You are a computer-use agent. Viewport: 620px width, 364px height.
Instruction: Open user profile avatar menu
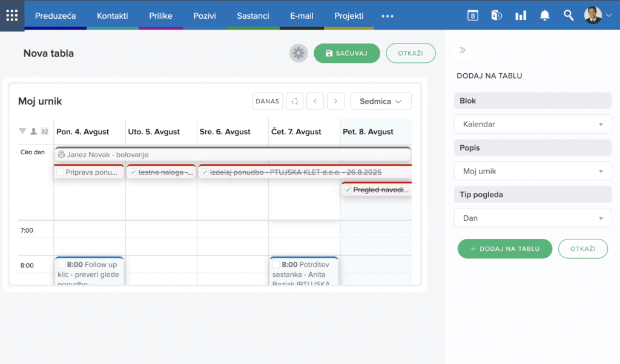[x=593, y=15]
